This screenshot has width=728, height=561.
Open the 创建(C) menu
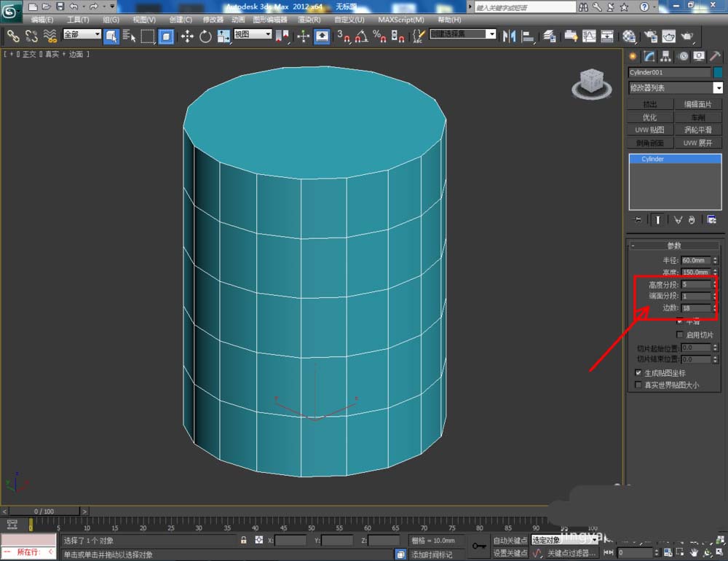[x=181, y=20]
